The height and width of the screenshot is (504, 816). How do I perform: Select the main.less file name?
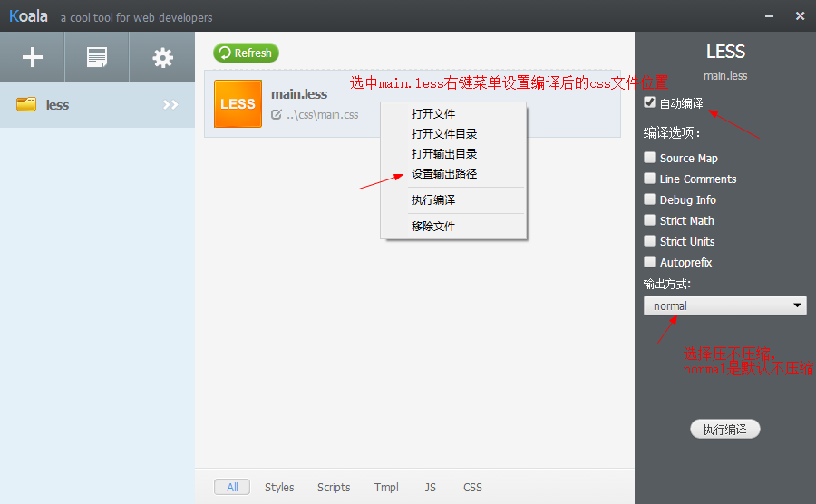299,94
